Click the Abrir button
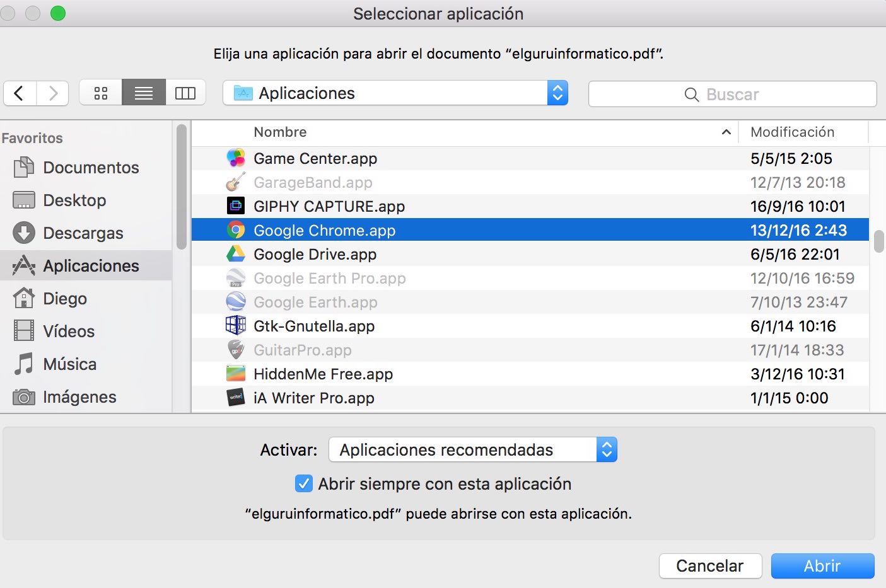The width and height of the screenshot is (886, 588). 822,566
